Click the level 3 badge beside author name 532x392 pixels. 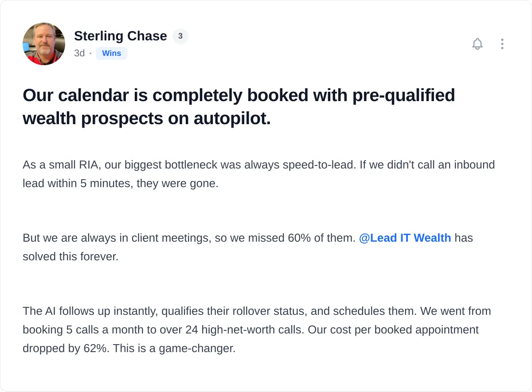coord(180,36)
